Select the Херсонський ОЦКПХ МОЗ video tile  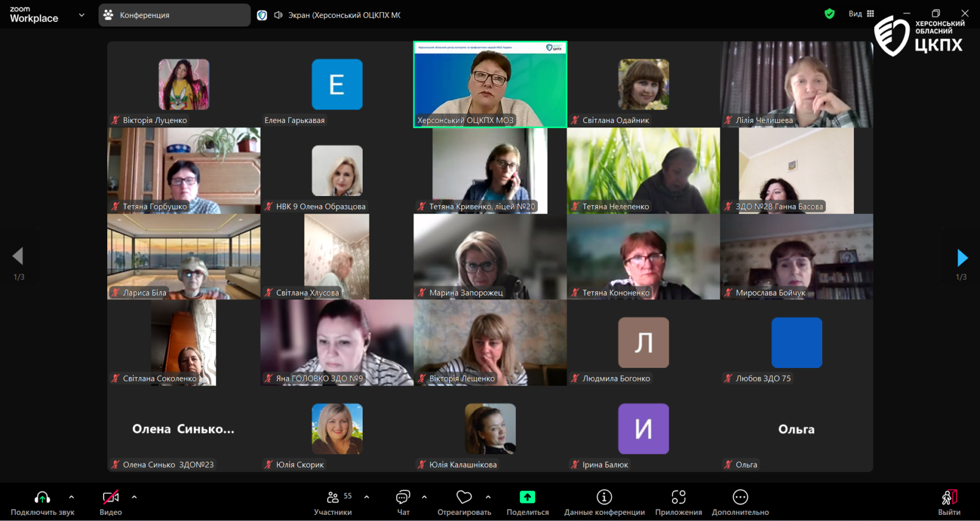(490, 84)
